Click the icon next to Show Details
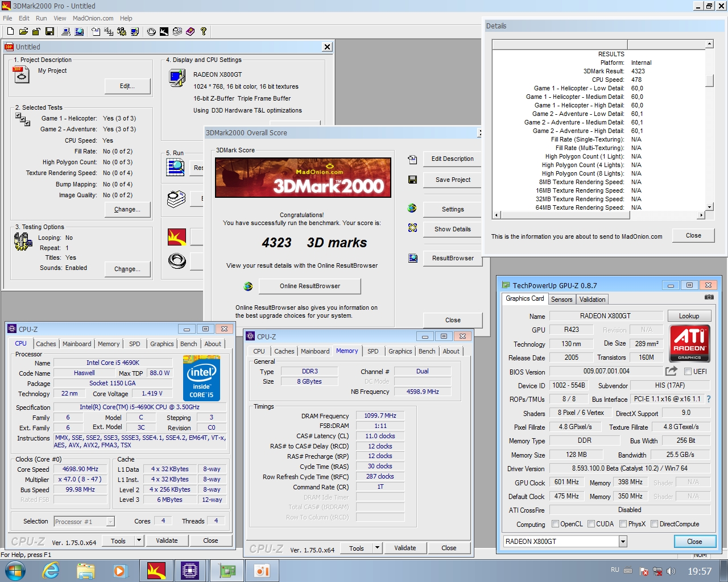 (x=412, y=228)
